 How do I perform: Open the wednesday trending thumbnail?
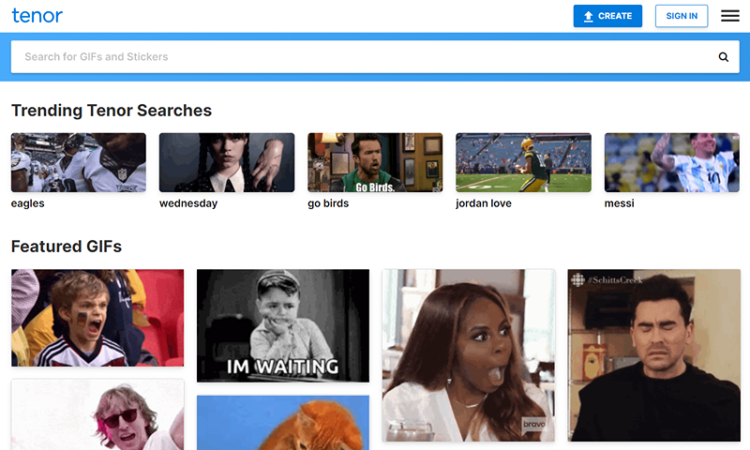(227, 163)
